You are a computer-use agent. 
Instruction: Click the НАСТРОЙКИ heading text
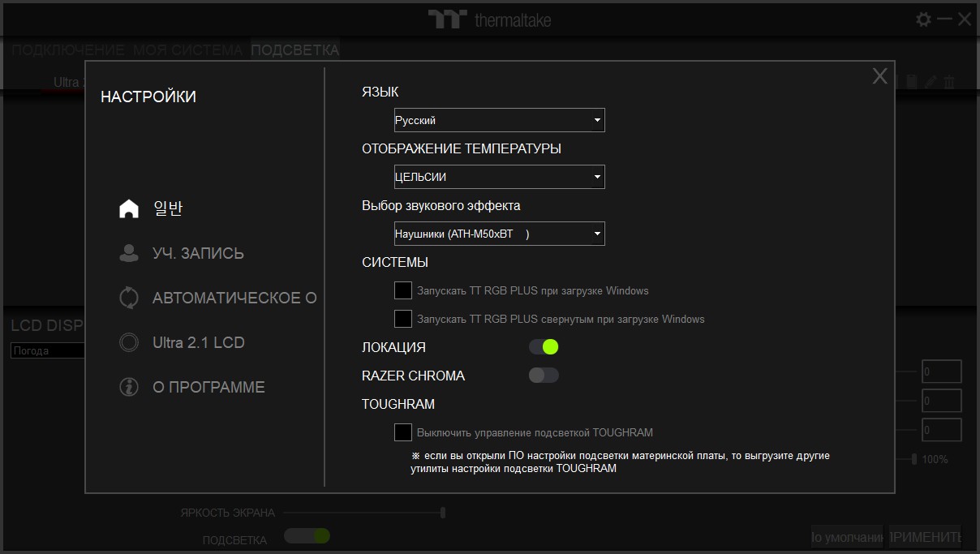[x=148, y=97]
